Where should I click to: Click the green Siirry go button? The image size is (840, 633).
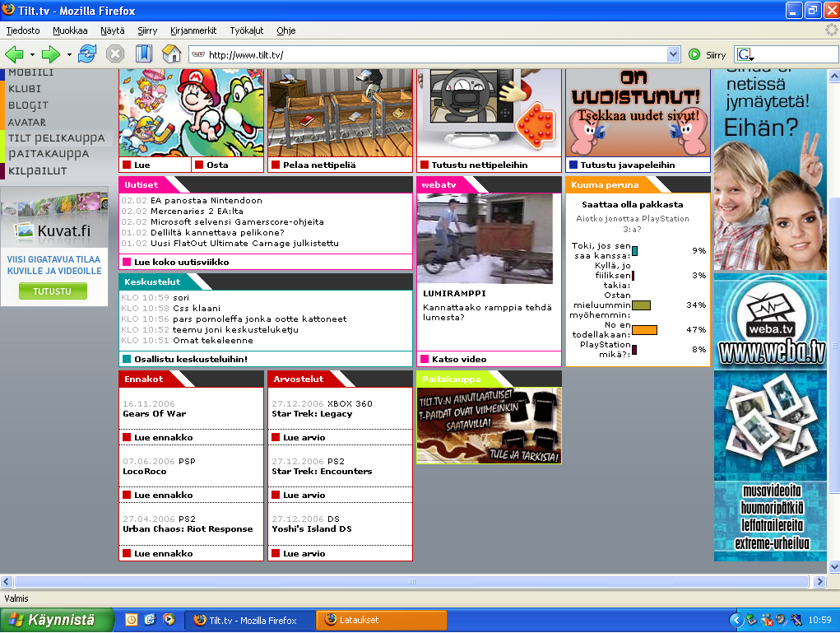click(708, 54)
